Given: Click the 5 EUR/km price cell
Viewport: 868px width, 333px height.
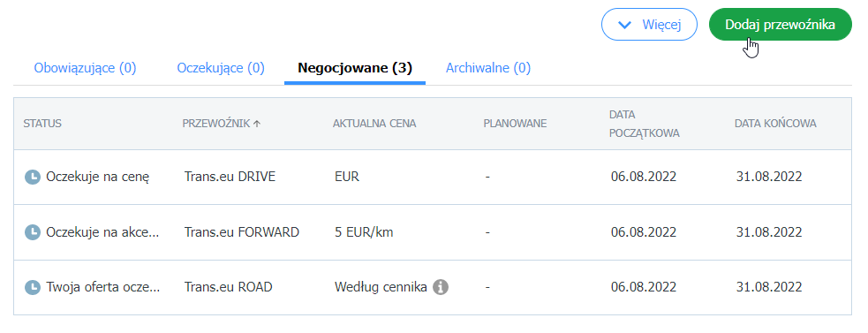Looking at the screenshot, I should point(364,232).
